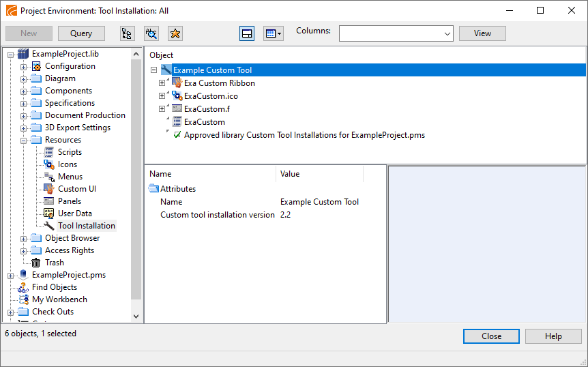Click the tree scrollbar down arrow
Viewport: 588px width, 367px height.
[x=136, y=317]
